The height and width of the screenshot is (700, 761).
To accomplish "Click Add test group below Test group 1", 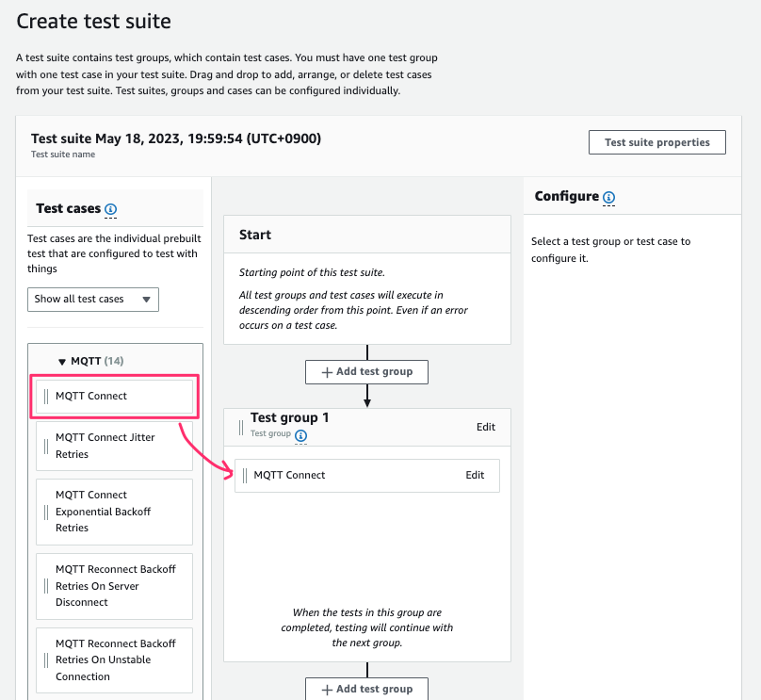I will click(366, 689).
